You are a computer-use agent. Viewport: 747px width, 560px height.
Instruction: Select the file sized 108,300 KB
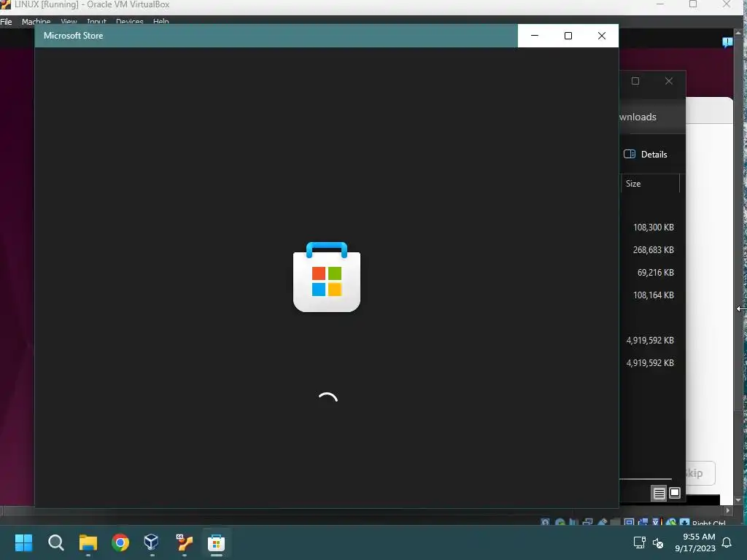point(652,227)
